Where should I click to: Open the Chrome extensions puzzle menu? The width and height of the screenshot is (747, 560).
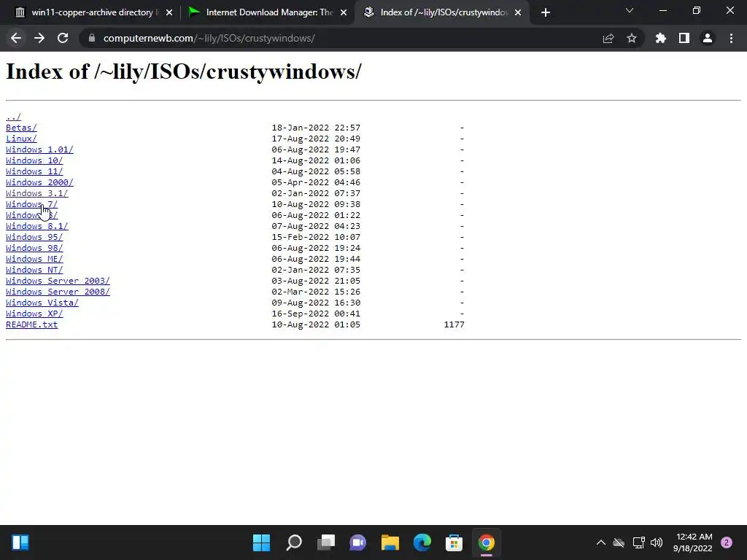pyautogui.click(x=660, y=38)
